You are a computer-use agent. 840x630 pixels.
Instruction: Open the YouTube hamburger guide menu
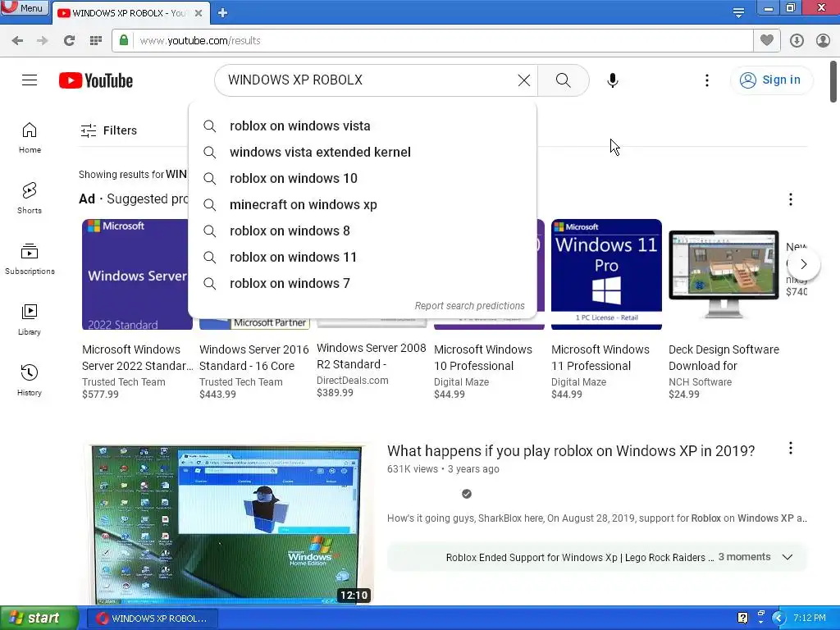coord(30,80)
